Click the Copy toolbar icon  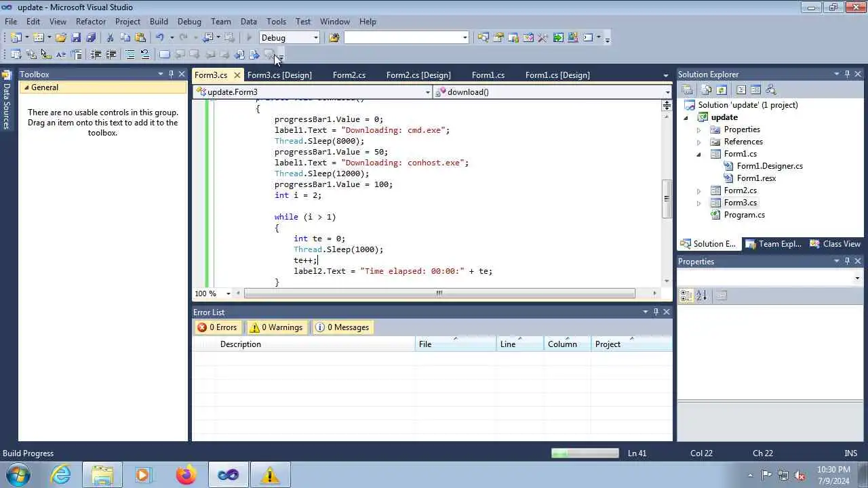(125, 38)
